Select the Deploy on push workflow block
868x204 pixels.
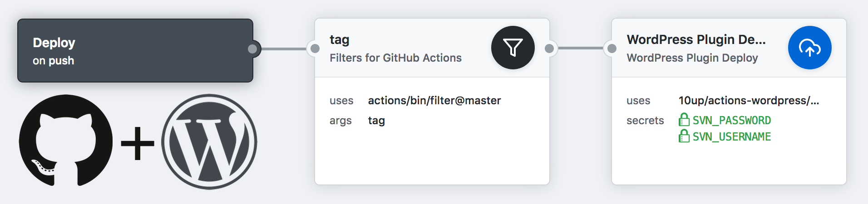[x=135, y=50]
